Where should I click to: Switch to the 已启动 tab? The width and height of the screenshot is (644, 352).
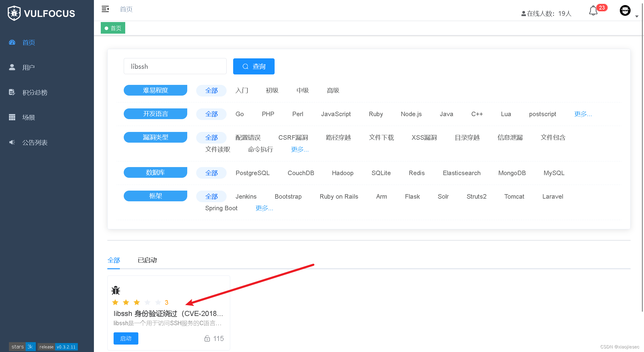point(147,260)
